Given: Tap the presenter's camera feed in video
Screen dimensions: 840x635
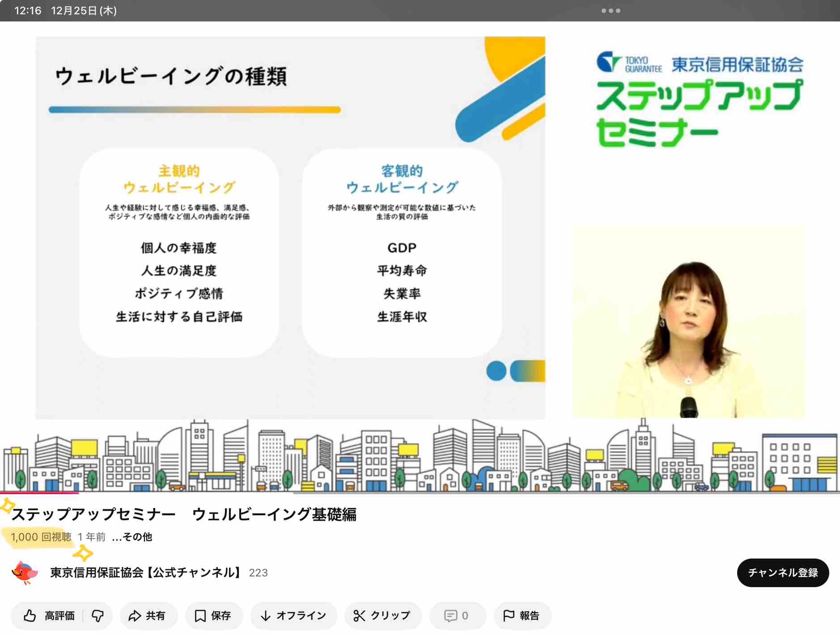Looking at the screenshot, I should [x=688, y=322].
